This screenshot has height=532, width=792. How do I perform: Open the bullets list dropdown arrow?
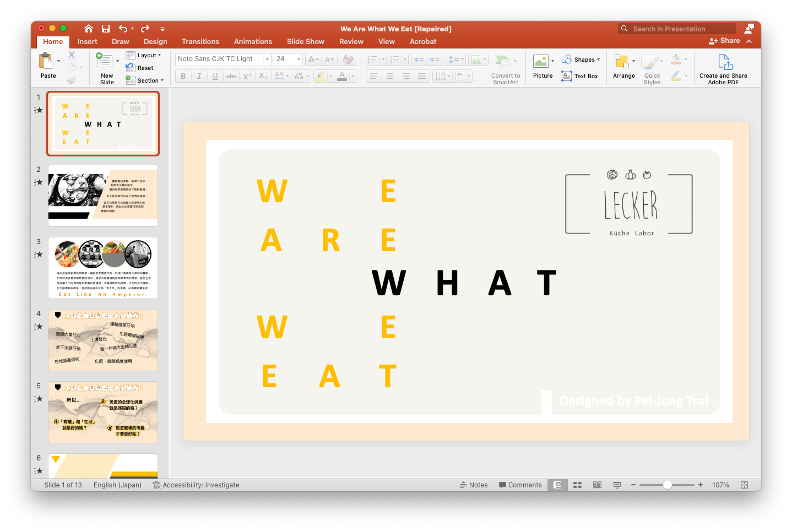tap(383, 59)
